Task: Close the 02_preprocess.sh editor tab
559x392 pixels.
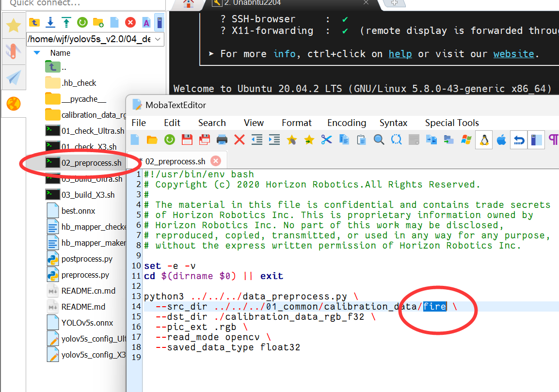Action: tap(215, 161)
